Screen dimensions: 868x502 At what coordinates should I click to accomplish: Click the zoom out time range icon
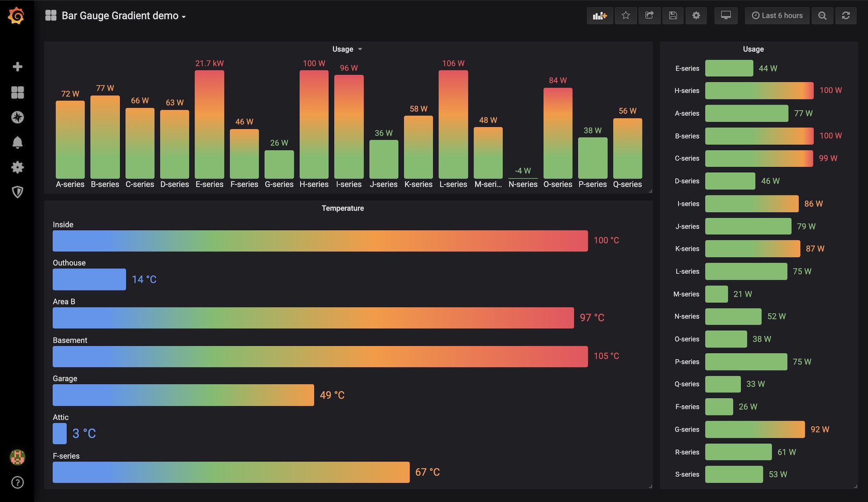point(822,16)
